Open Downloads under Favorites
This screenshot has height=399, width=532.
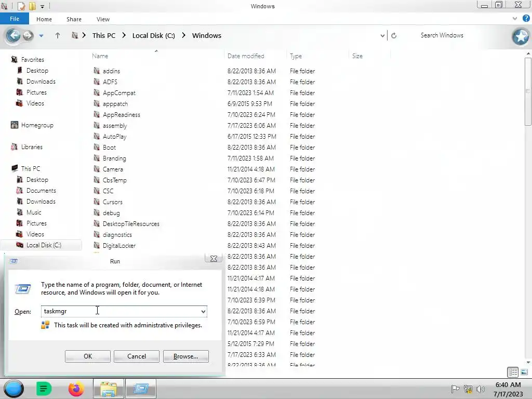pos(41,82)
